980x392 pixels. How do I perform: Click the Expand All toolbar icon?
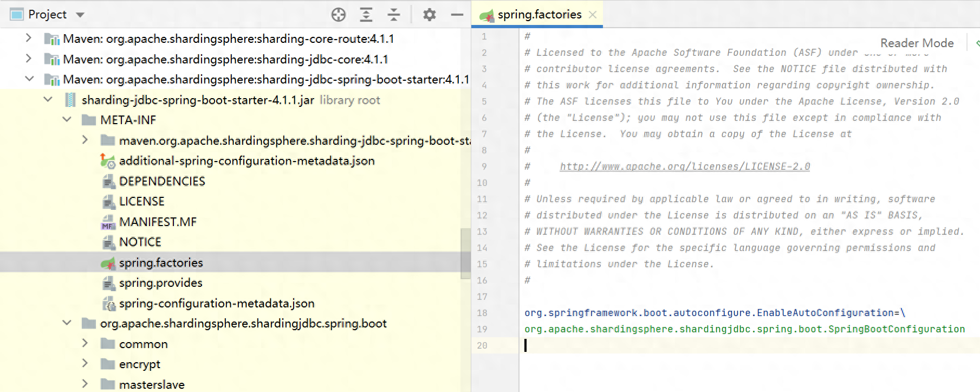tap(366, 15)
